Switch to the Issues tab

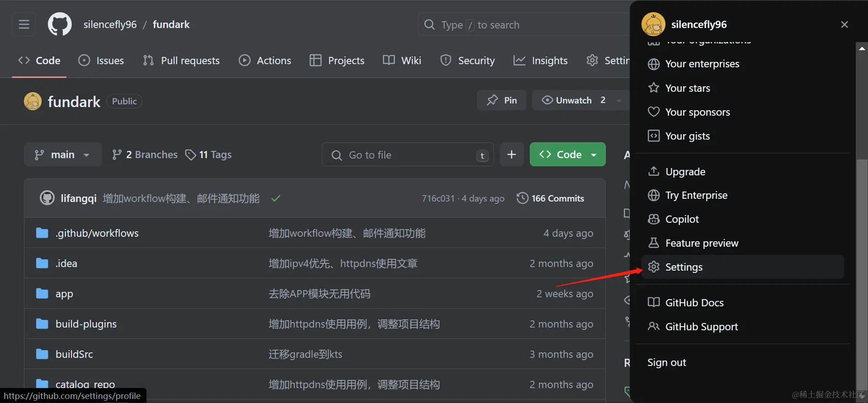pos(101,61)
